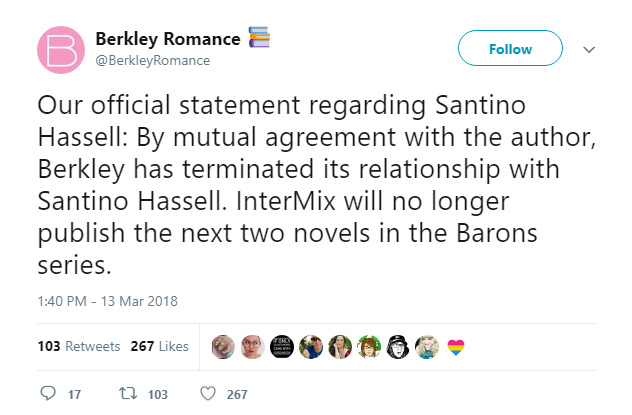The width and height of the screenshot is (632, 415).
Task: Click the stacked books emoji beside the name
Action: point(259,39)
